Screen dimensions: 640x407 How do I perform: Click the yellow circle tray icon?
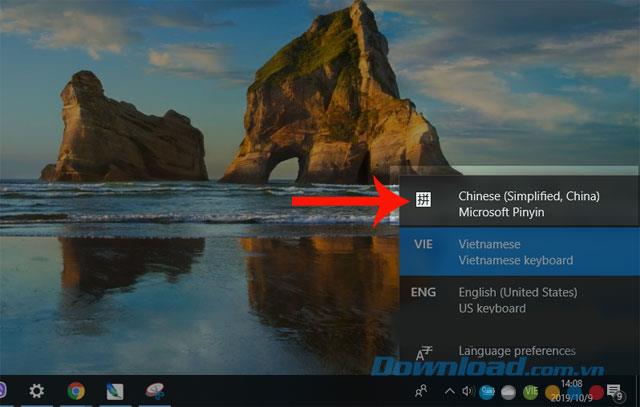point(552,393)
